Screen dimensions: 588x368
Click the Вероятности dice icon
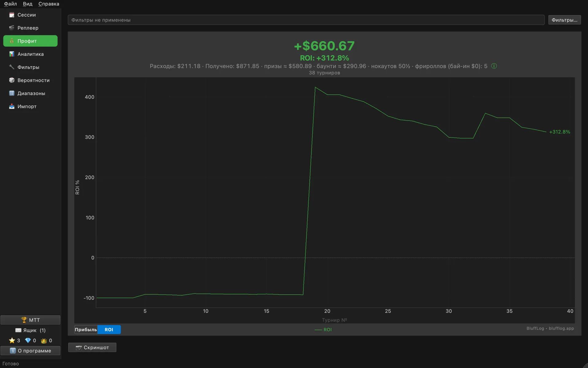coord(12,80)
